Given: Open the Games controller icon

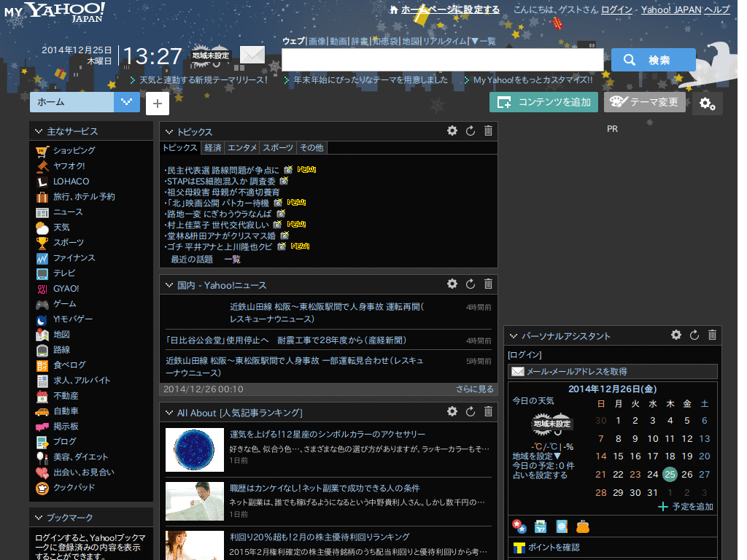Looking at the screenshot, I should coord(42,304).
